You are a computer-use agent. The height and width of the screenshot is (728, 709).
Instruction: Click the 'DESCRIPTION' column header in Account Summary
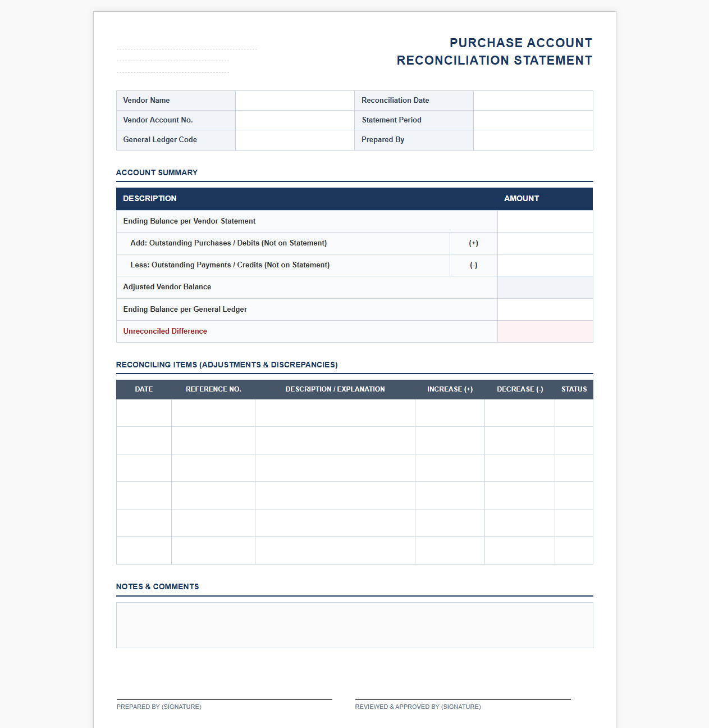point(150,198)
